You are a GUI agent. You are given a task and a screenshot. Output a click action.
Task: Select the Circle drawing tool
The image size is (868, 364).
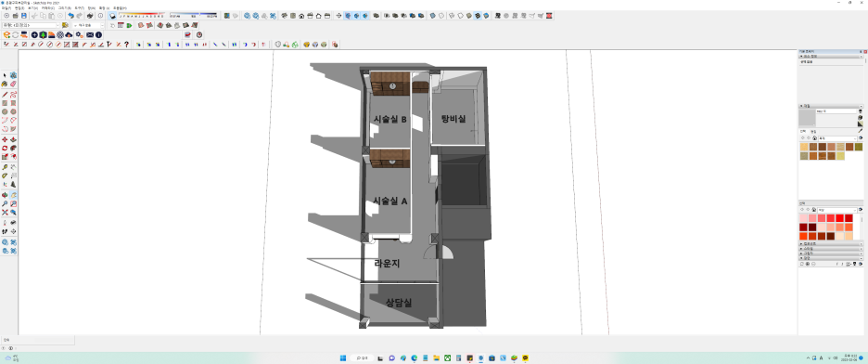(x=5, y=111)
